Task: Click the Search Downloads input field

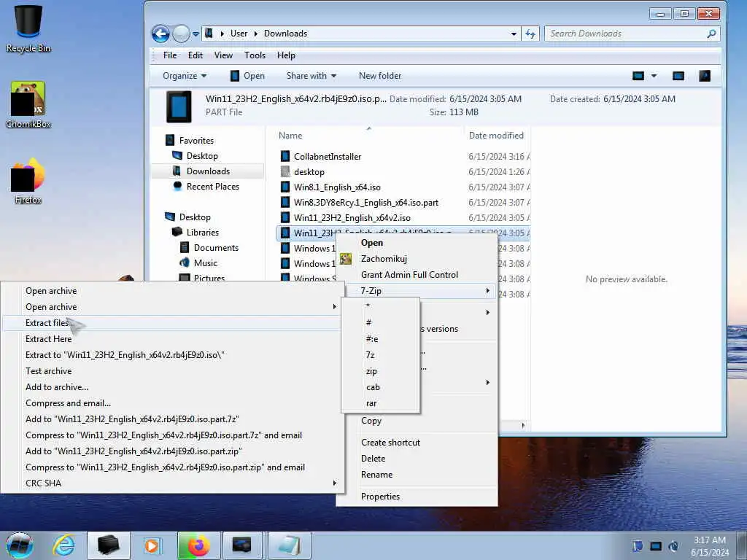Action: tap(624, 34)
